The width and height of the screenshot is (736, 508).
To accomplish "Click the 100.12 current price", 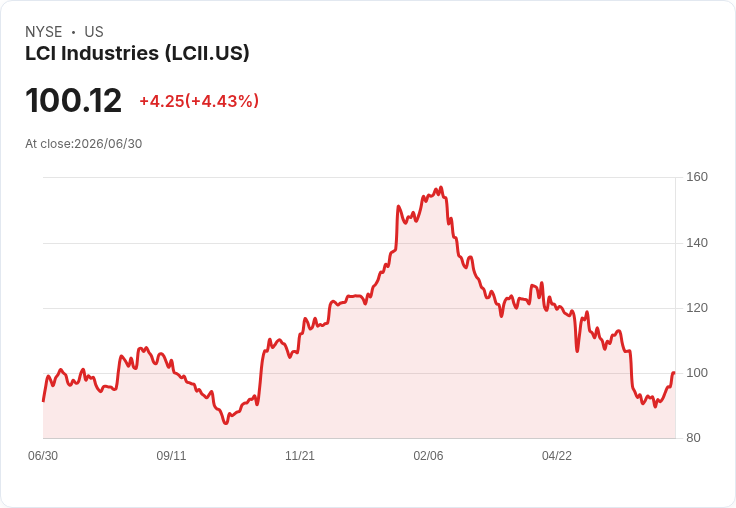I will [74, 100].
